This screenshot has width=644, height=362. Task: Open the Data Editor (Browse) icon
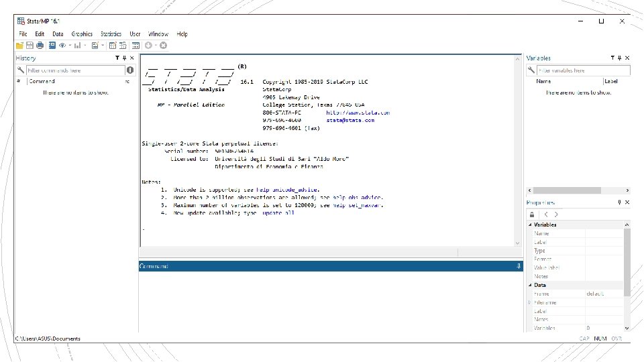pyautogui.click(x=123, y=46)
